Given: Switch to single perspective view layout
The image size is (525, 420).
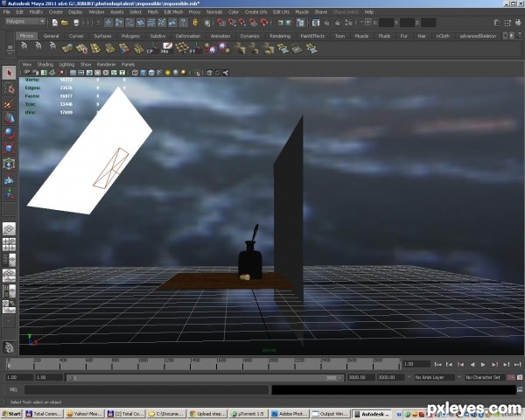Looking at the screenshot, I should click(9, 229).
